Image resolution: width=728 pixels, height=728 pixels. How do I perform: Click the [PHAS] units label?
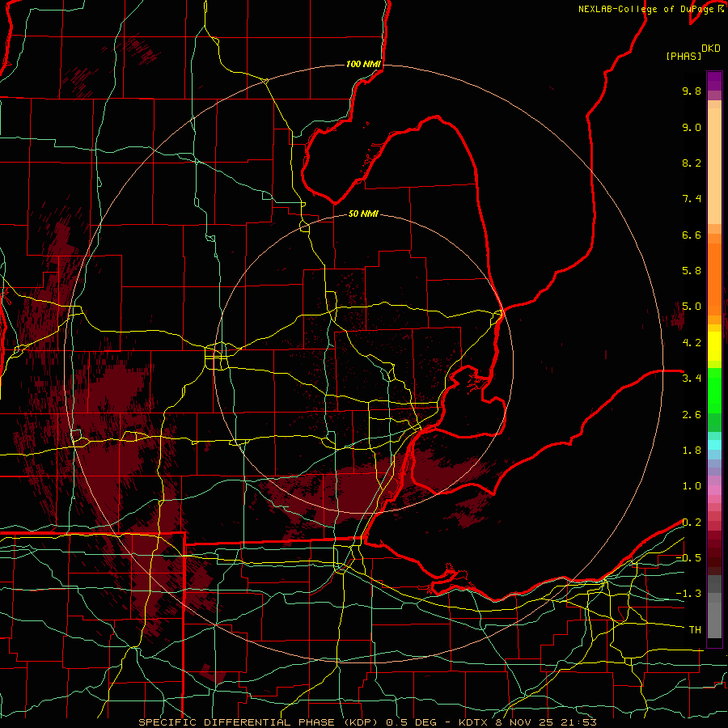click(x=684, y=57)
